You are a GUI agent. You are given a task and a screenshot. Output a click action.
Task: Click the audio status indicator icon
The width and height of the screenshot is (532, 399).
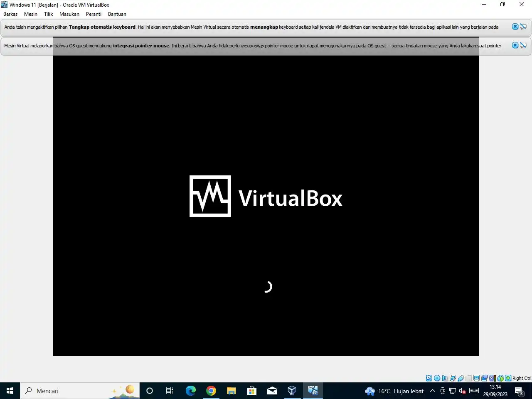(445, 378)
